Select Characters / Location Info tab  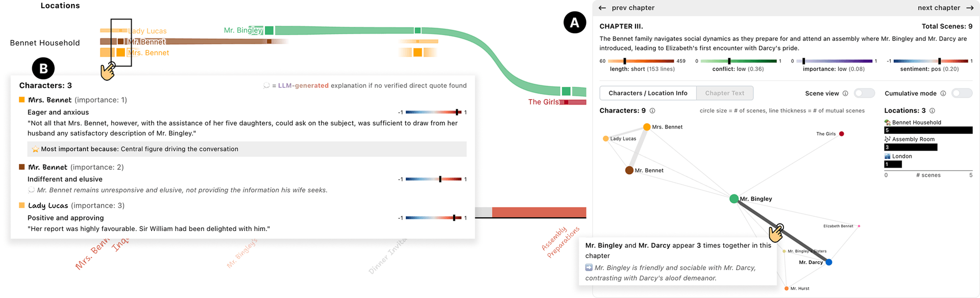coord(648,93)
